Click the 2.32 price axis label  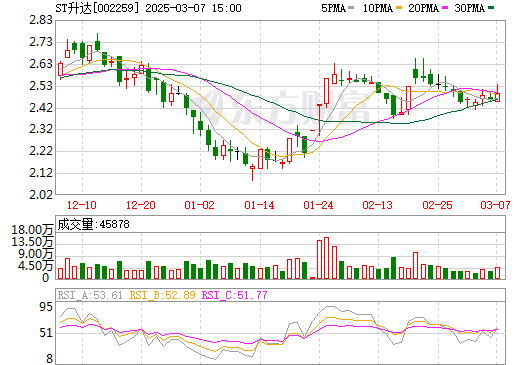pyautogui.click(x=41, y=129)
